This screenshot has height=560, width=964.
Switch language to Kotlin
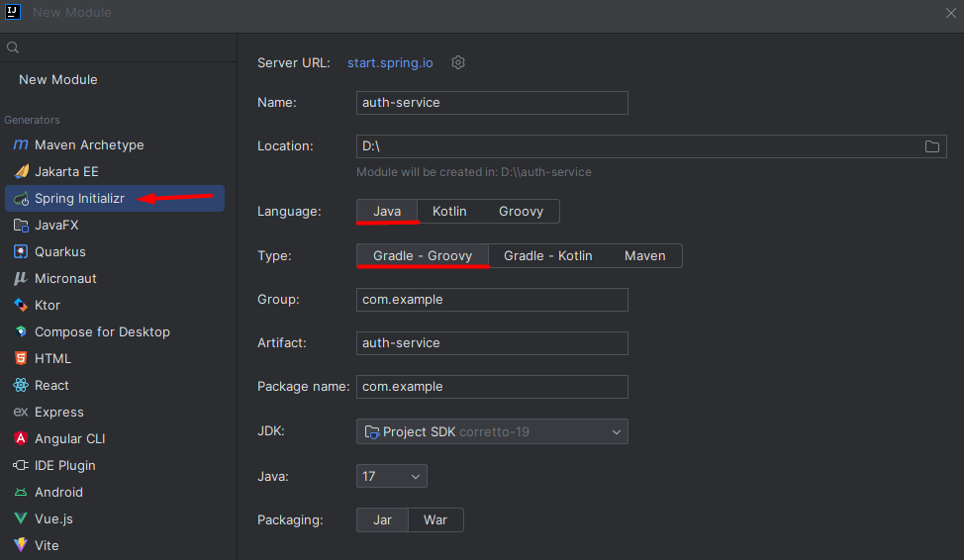(449, 212)
